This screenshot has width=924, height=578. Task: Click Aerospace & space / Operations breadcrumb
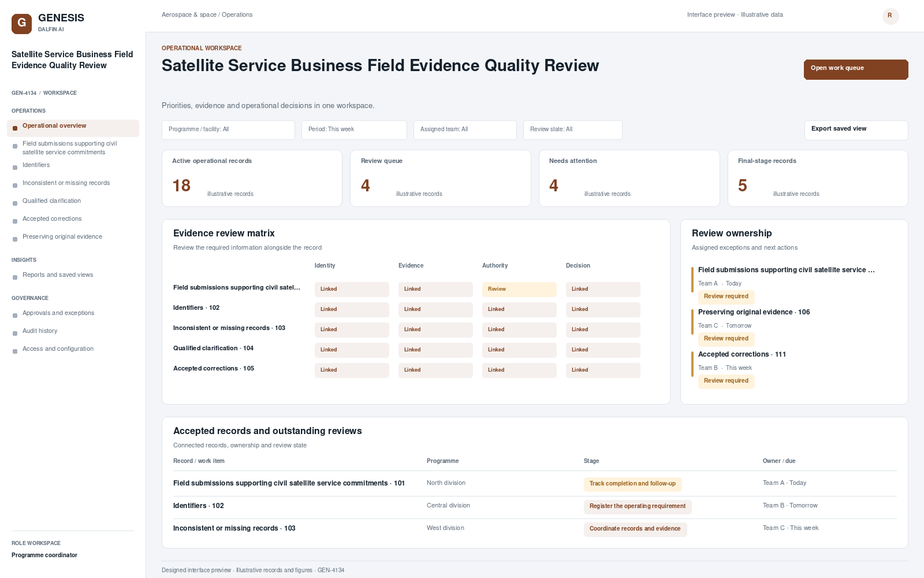(x=207, y=15)
